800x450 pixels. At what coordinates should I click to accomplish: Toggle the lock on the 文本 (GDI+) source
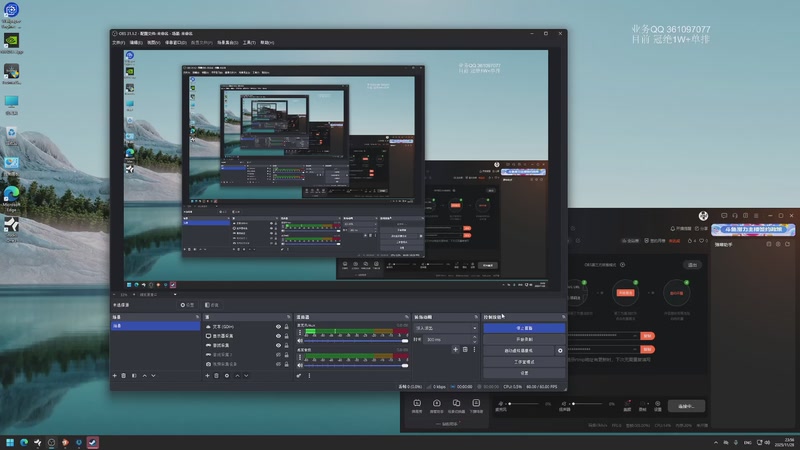(x=286, y=327)
